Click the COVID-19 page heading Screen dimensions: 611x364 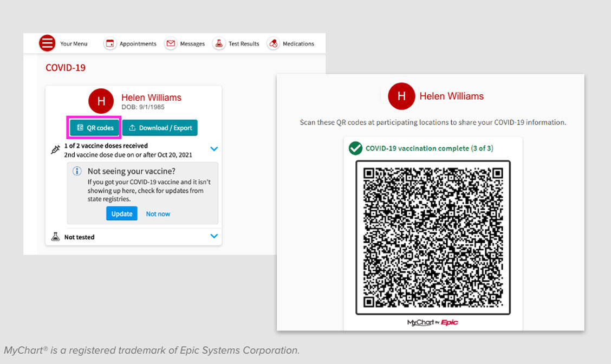[66, 68]
